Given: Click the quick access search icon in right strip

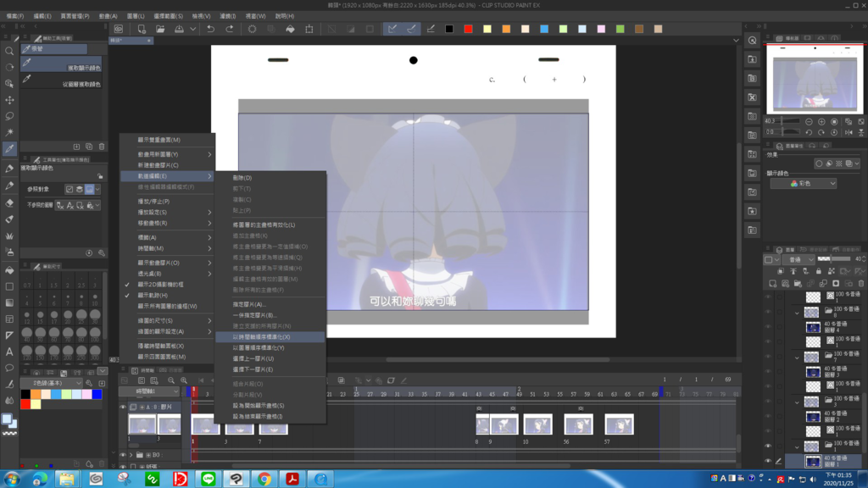Looking at the screenshot, I should tap(753, 41).
